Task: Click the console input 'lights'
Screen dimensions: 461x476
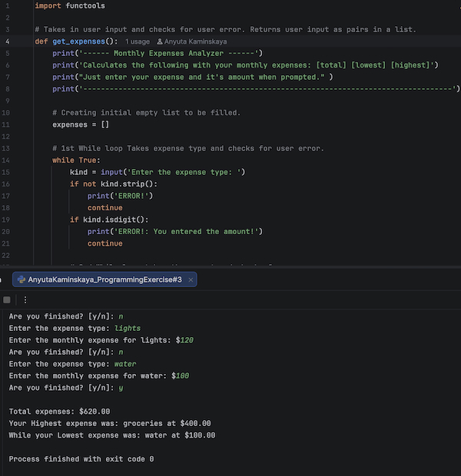Action: (128, 329)
